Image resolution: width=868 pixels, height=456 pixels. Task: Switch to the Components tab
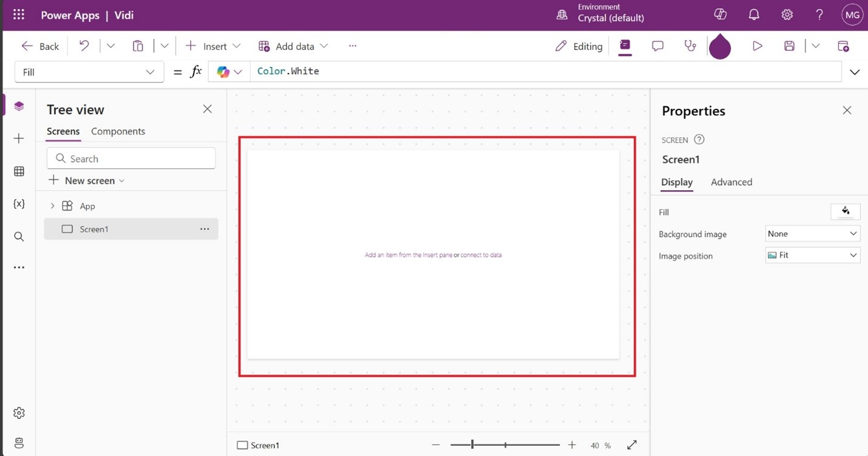coord(118,131)
